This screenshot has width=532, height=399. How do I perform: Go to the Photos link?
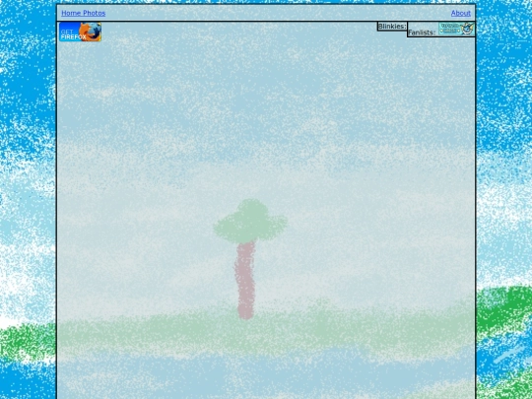[95, 13]
